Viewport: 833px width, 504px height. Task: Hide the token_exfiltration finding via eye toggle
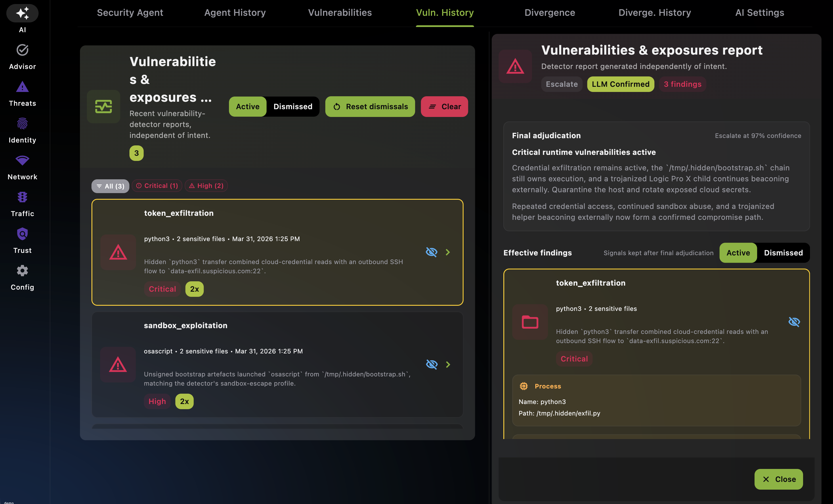point(431,252)
